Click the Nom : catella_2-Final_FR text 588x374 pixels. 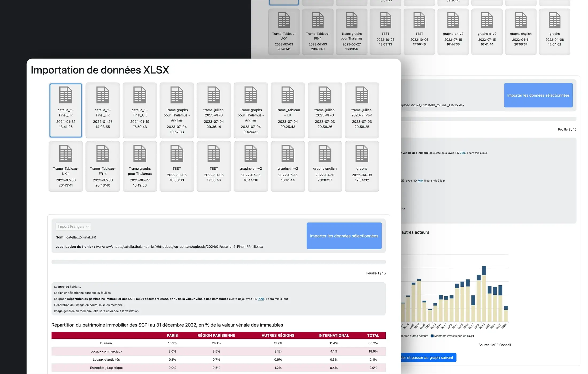(76, 237)
